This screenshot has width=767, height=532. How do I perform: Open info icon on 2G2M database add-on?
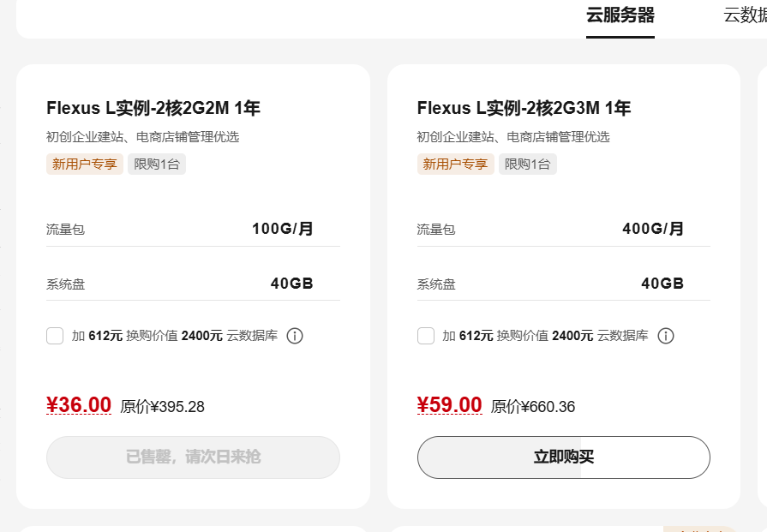pos(295,336)
